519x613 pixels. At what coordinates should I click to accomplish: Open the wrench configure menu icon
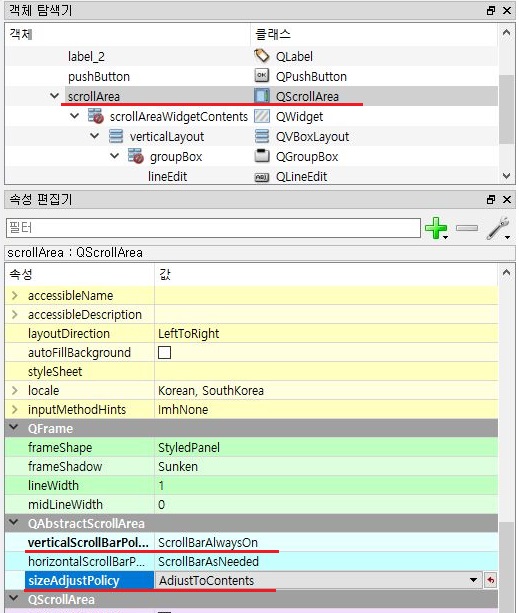(x=498, y=228)
